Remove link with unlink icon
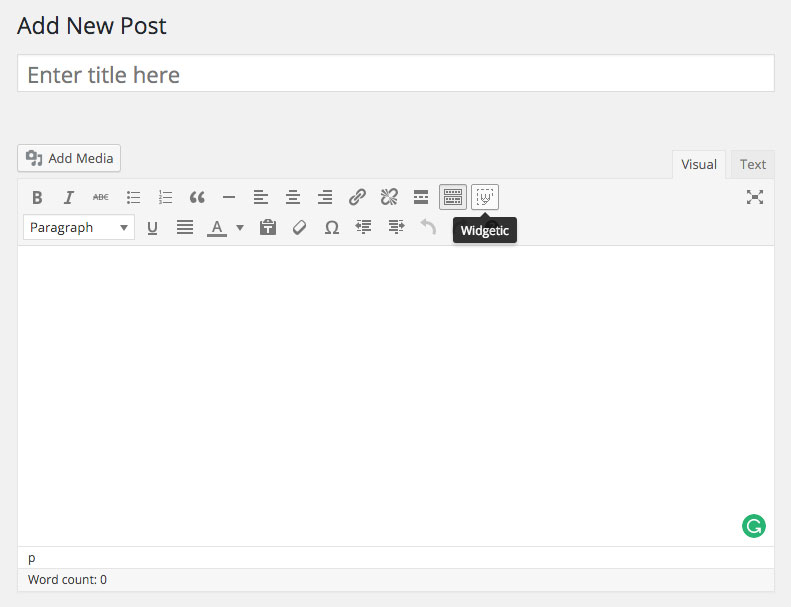Viewport: 791px width, 607px height. [x=389, y=197]
